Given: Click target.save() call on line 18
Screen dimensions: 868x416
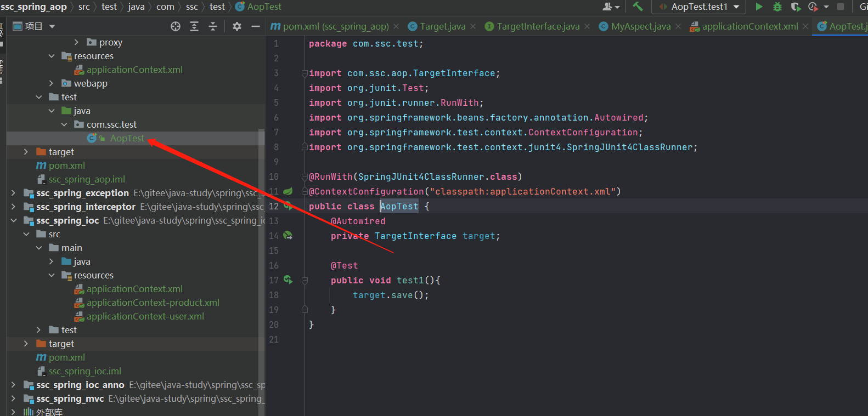Looking at the screenshot, I should (391, 295).
